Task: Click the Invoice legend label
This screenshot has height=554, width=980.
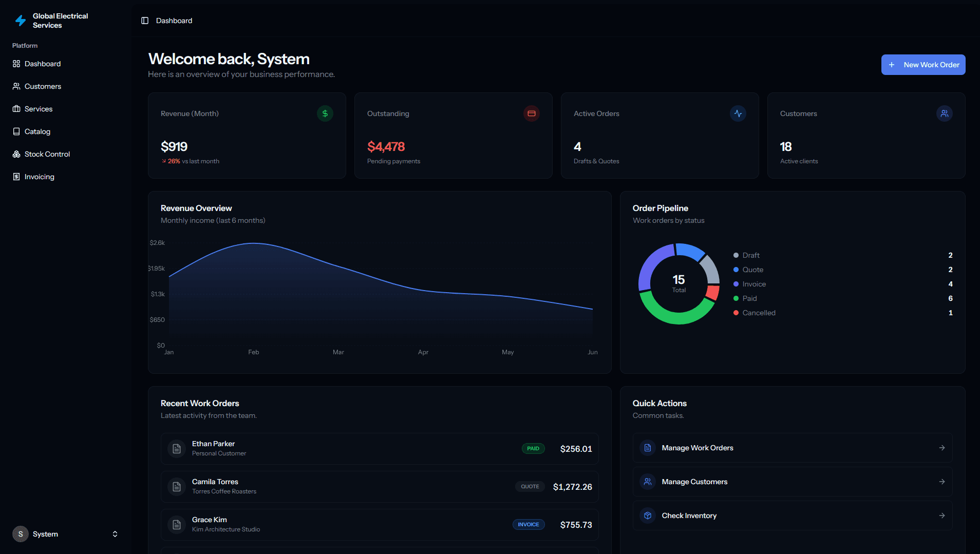Action: [754, 284]
